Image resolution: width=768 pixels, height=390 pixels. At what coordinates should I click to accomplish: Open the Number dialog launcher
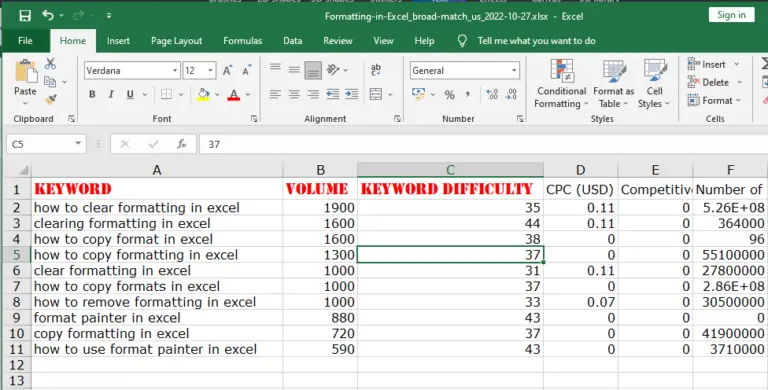point(520,119)
